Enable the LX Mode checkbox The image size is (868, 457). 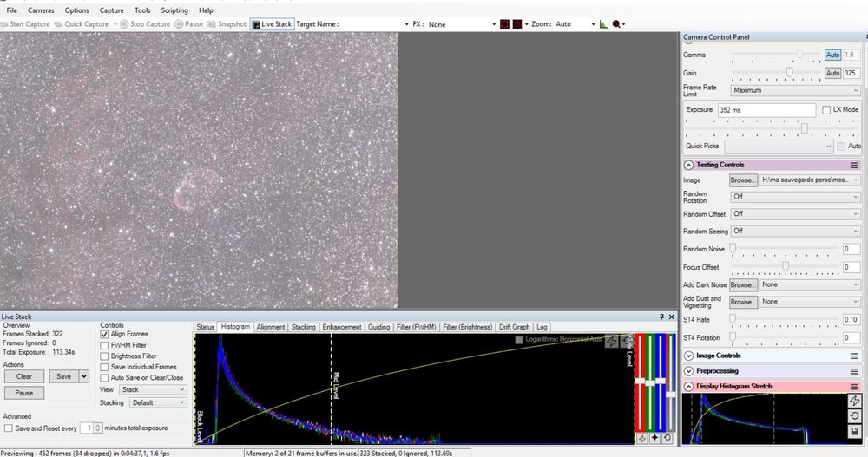pos(826,110)
